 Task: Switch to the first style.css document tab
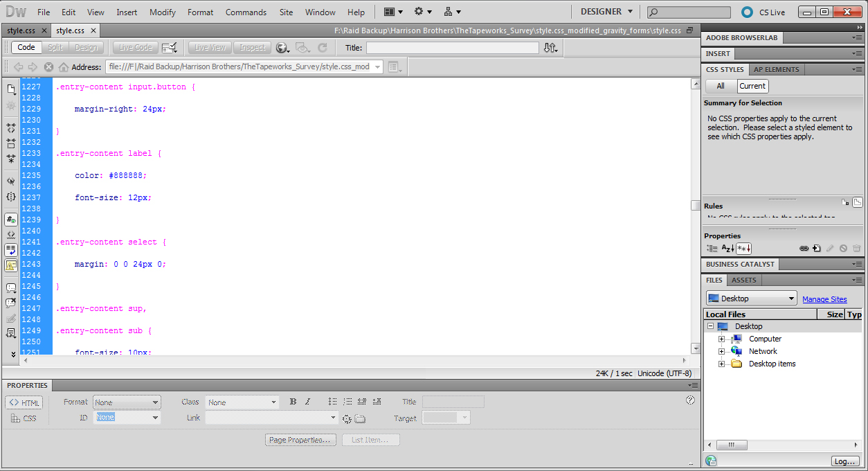tap(21, 31)
